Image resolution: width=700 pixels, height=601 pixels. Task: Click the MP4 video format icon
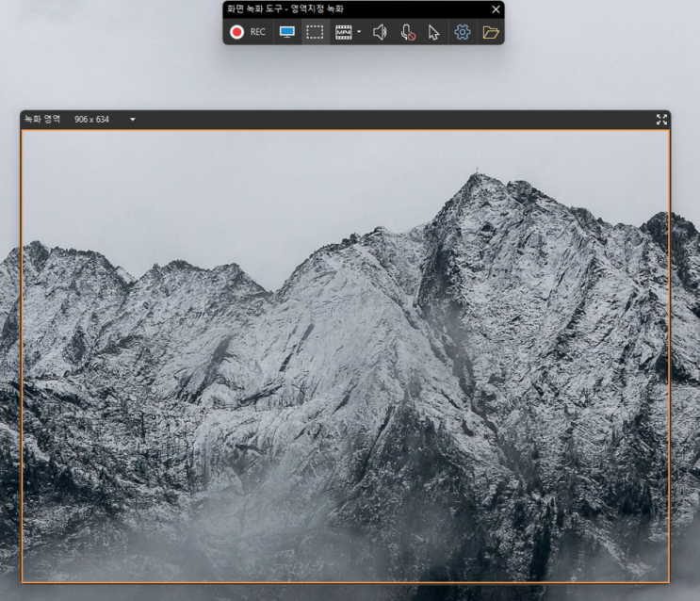[343, 32]
